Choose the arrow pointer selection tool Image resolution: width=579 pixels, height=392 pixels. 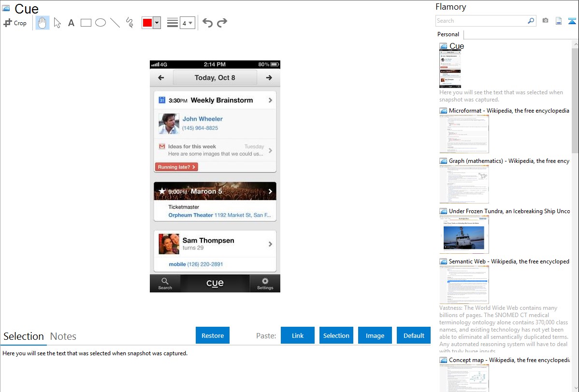(x=57, y=23)
